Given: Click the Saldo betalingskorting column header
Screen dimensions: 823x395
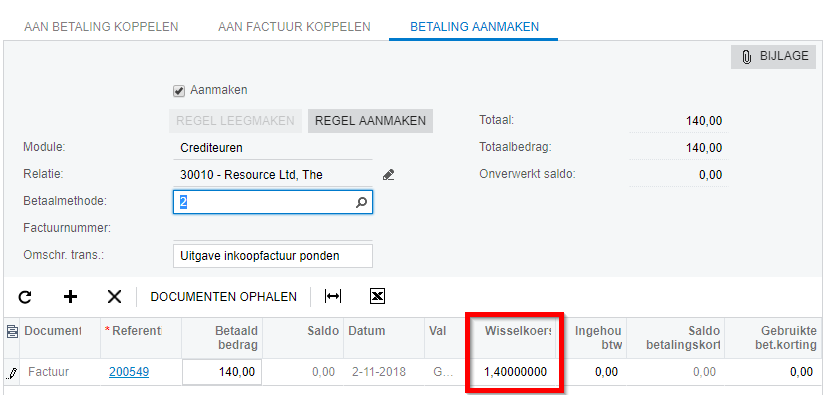Looking at the screenshot, I should click(676, 338).
